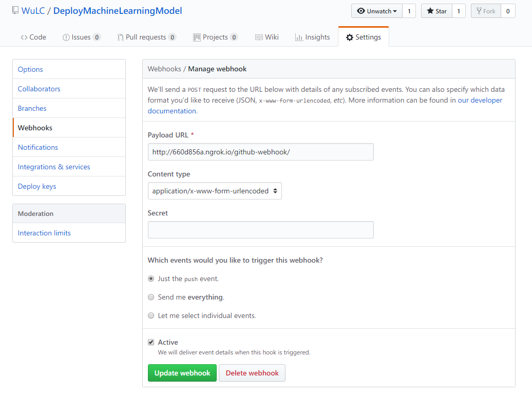
Task: Open DeployMachineLearningModel repository link
Action: tap(118, 11)
